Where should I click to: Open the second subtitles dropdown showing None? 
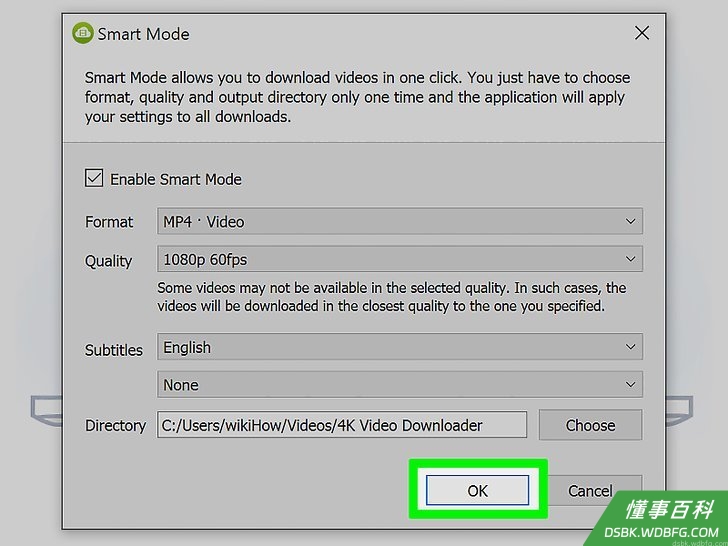click(x=400, y=384)
